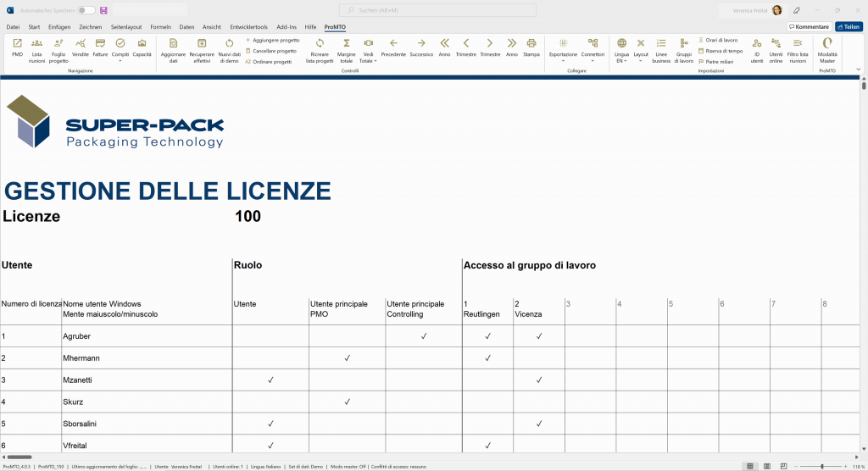Click the Stampa printer icon
Screen dimensions: 868x471
pos(531,47)
